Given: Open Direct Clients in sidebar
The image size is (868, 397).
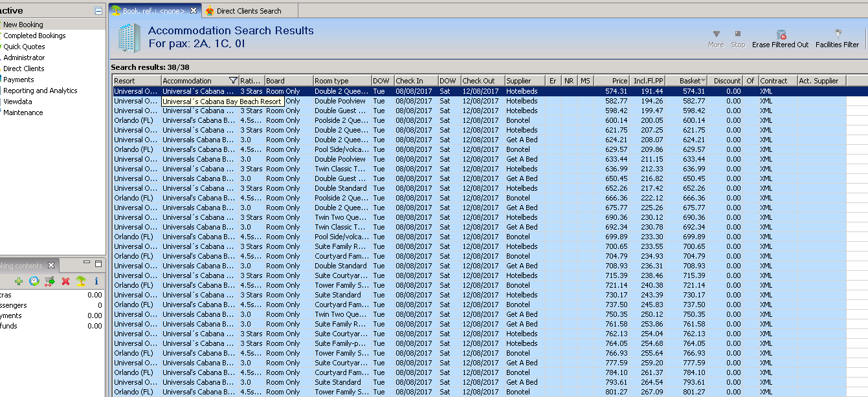Looking at the screenshot, I should (24, 69).
